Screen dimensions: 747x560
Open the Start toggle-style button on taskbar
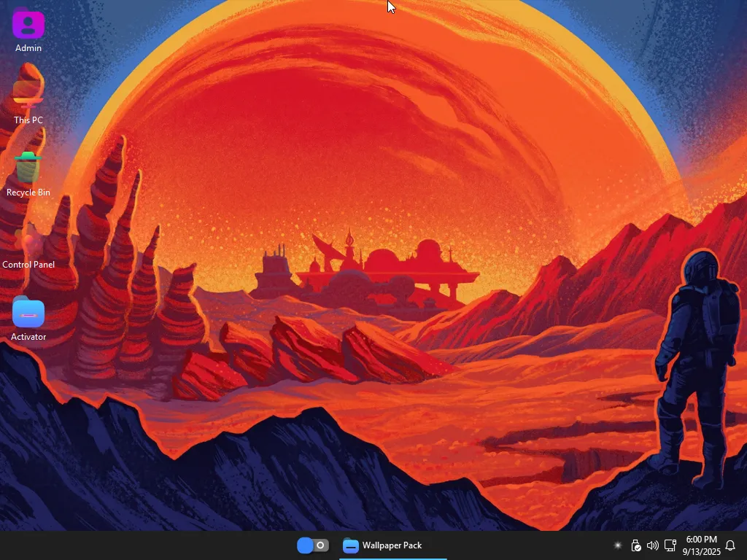pos(312,545)
